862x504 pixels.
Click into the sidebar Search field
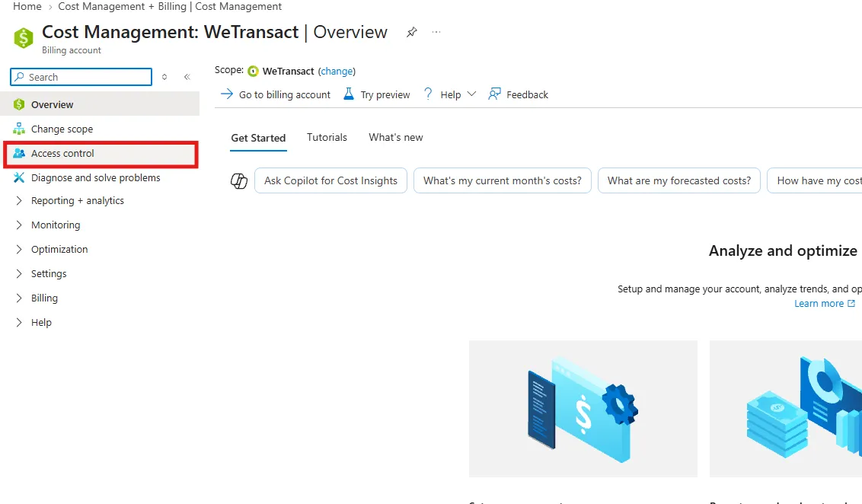(81, 77)
